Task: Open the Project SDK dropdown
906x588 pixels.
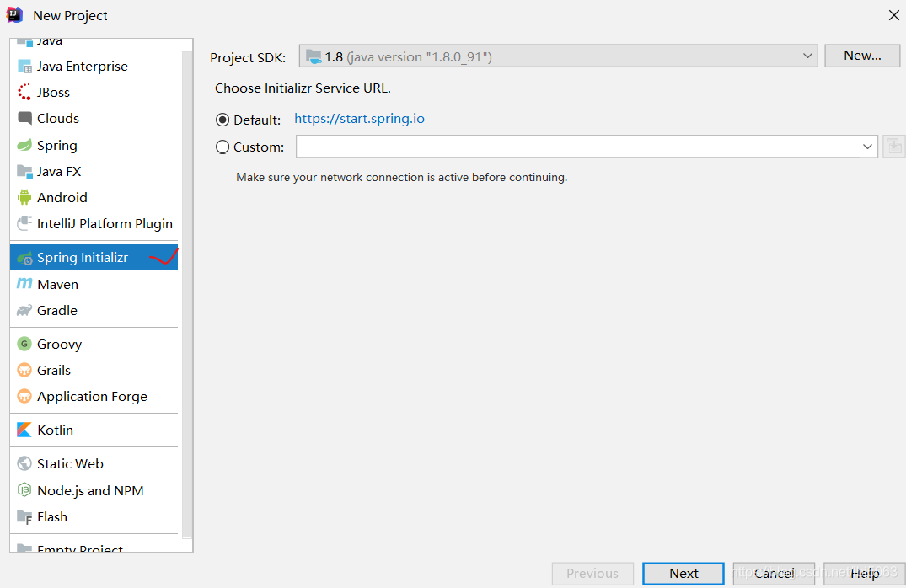Action: pos(558,56)
